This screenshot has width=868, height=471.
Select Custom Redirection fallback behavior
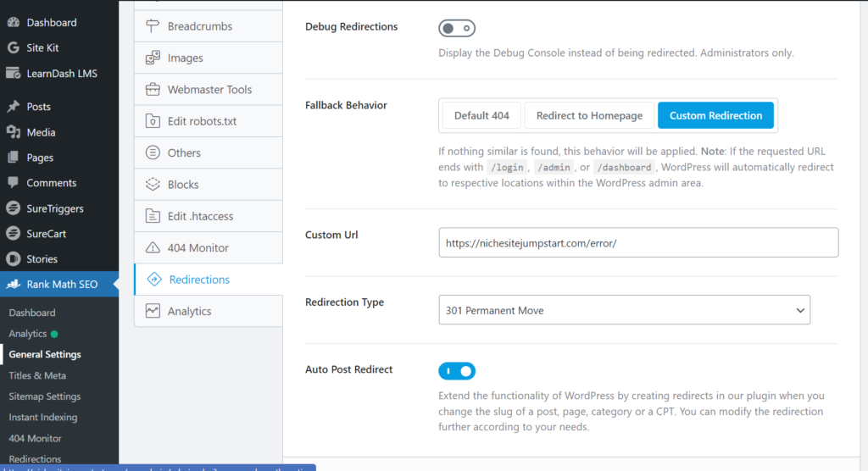(715, 115)
